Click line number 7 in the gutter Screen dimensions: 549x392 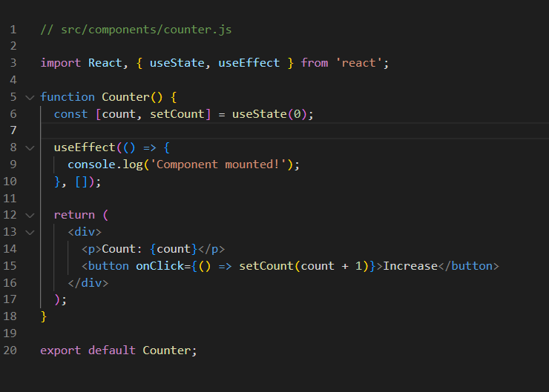13,130
